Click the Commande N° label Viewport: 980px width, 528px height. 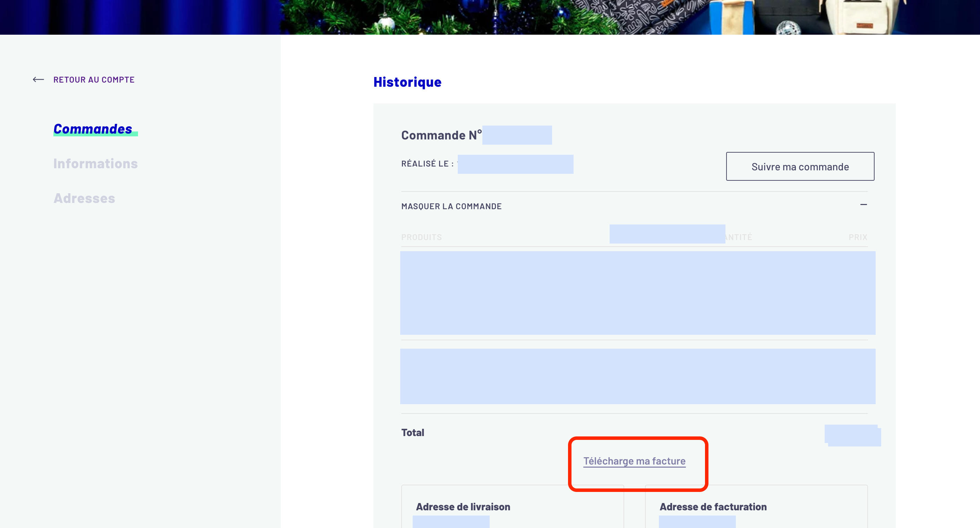441,135
